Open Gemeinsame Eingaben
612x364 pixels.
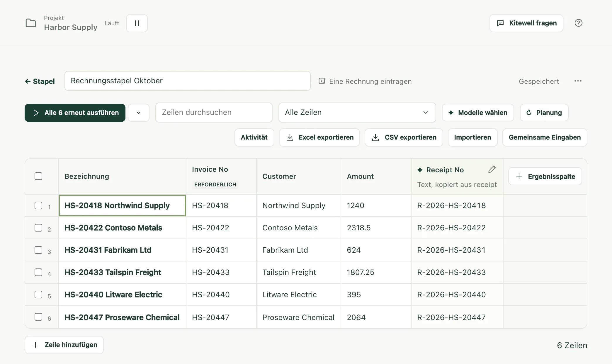545,137
